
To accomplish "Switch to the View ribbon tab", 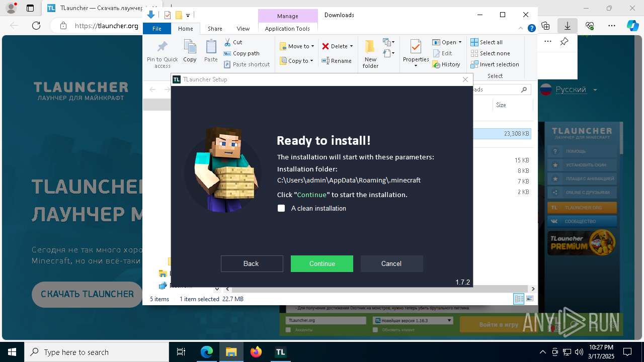I will (x=243, y=29).
